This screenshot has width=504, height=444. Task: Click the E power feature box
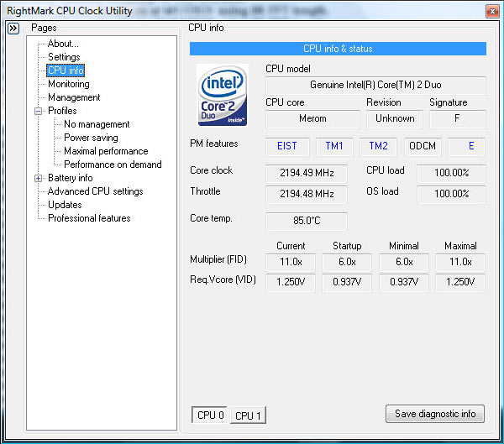[x=467, y=146]
